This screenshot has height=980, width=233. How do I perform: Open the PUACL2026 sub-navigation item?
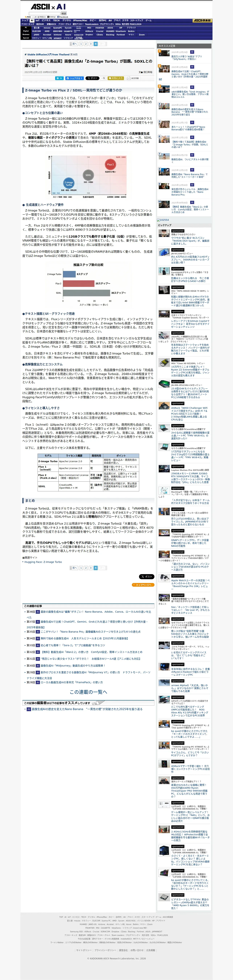[x=136, y=24]
